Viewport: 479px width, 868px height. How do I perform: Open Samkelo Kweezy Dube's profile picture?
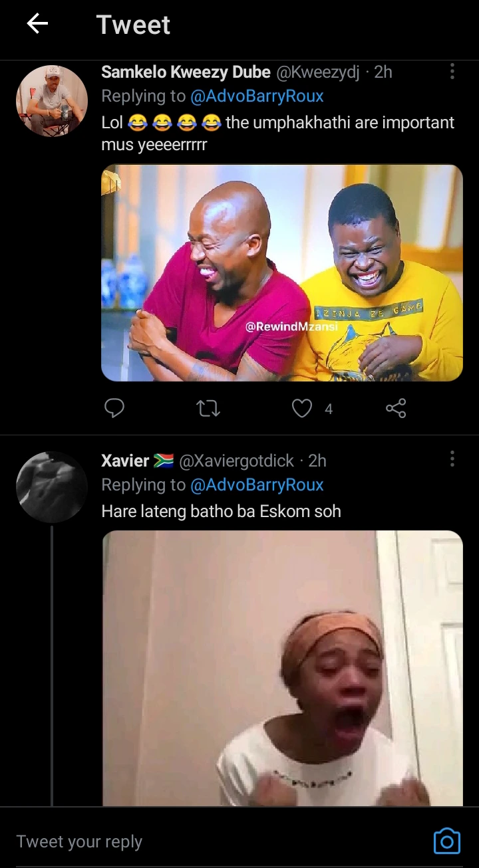pyautogui.click(x=51, y=100)
